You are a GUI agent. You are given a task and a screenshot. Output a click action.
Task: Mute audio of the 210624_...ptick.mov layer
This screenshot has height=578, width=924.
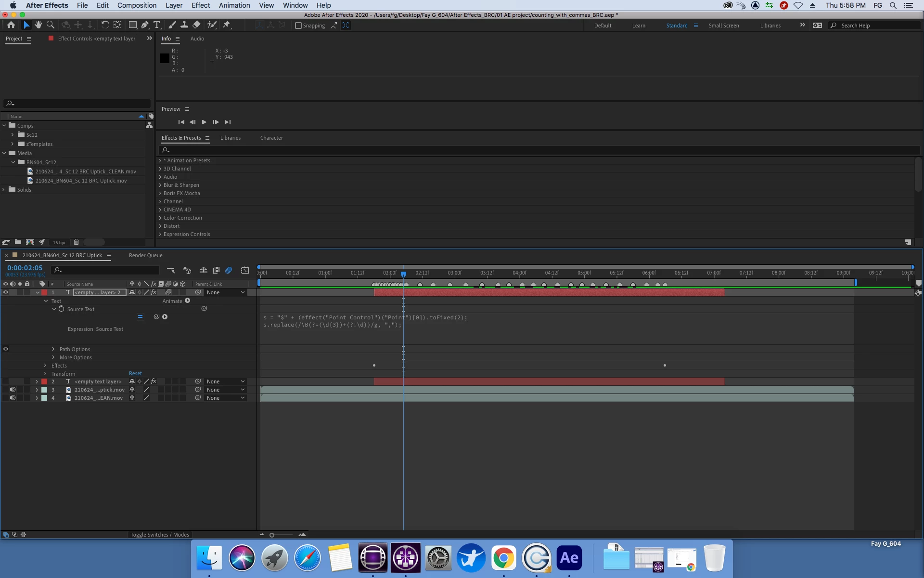[13, 390]
